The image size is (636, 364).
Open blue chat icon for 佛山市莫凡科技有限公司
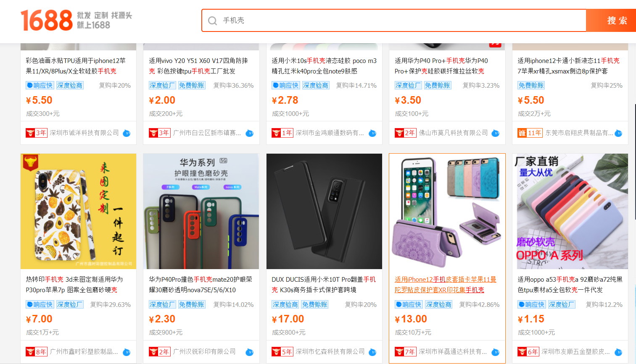496,133
